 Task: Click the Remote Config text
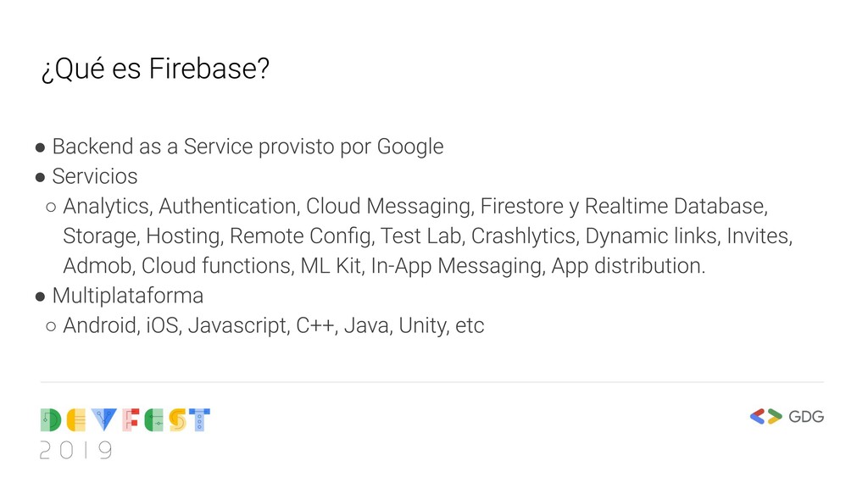click(301, 236)
